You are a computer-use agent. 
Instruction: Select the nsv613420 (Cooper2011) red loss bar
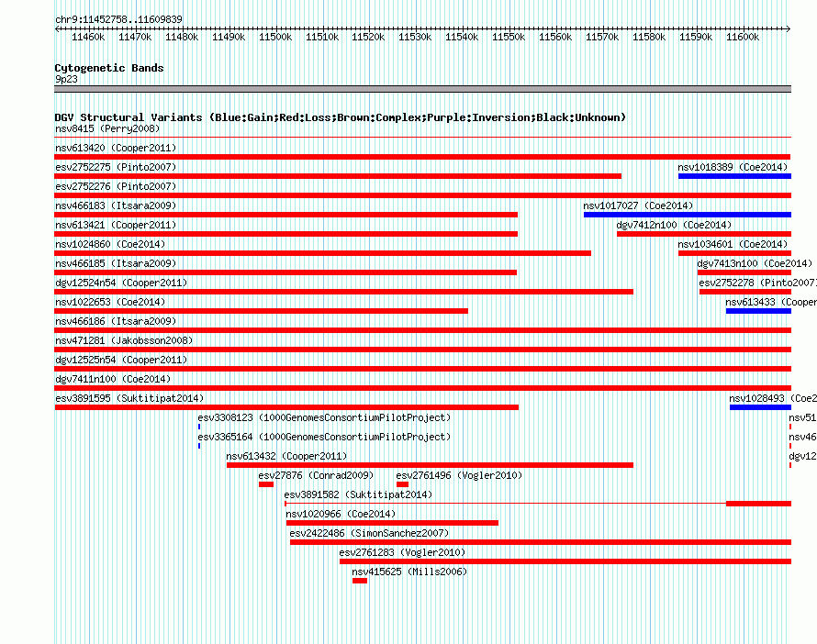(422, 157)
